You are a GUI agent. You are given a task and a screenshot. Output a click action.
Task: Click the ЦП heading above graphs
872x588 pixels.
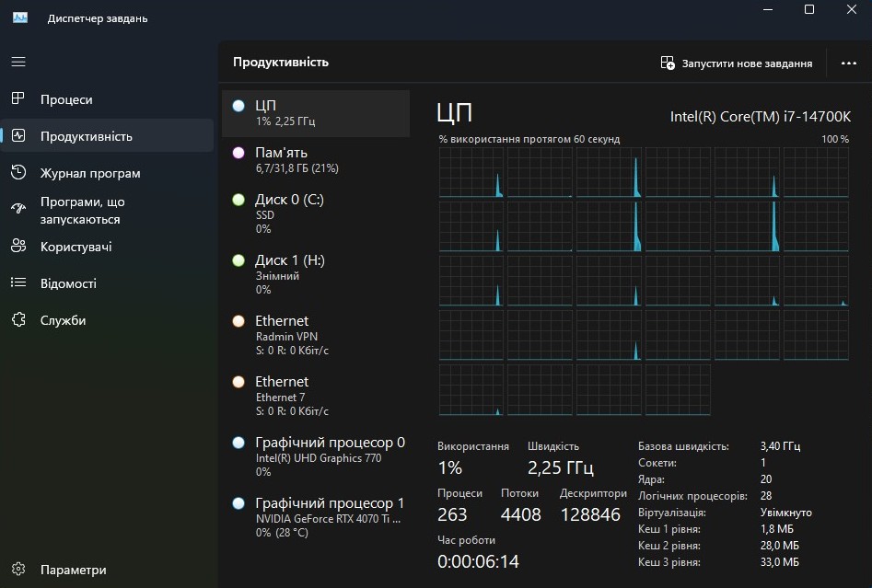(x=454, y=113)
